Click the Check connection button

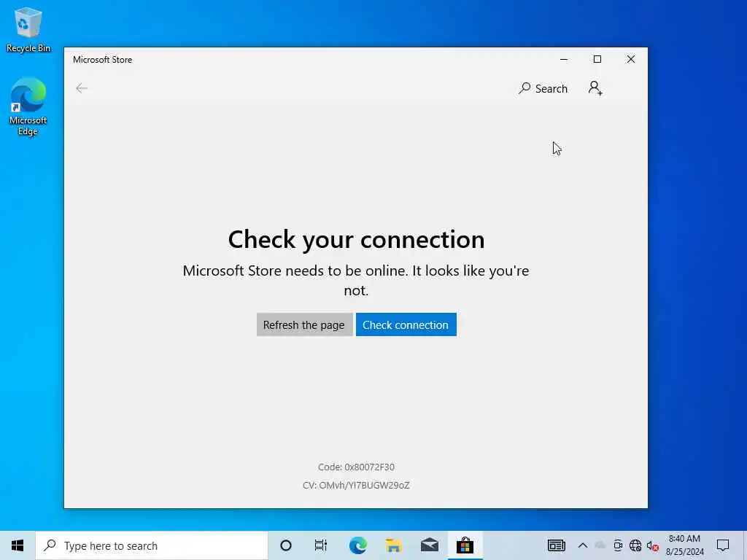pyautogui.click(x=406, y=324)
